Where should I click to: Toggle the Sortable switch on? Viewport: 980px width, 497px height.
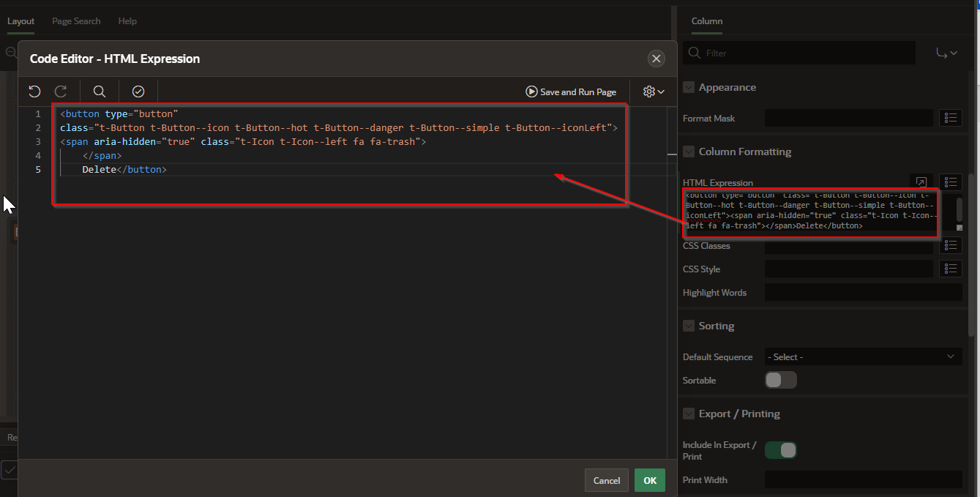781,380
